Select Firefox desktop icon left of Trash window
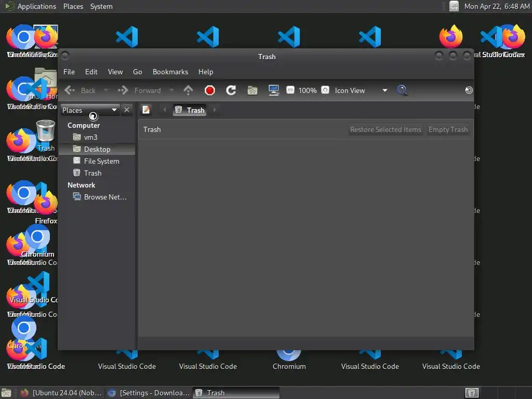532x399 pixels. click(46, 208)
